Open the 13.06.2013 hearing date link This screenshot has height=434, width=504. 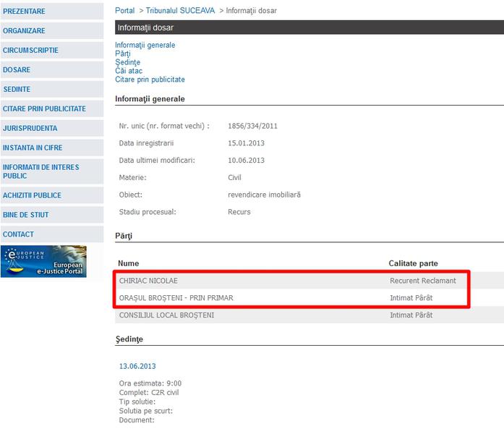click(137, 366)
